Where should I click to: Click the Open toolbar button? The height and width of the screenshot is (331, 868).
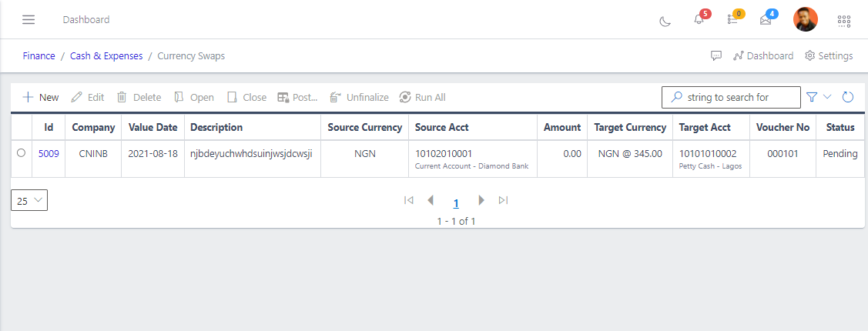coord(194,98)
